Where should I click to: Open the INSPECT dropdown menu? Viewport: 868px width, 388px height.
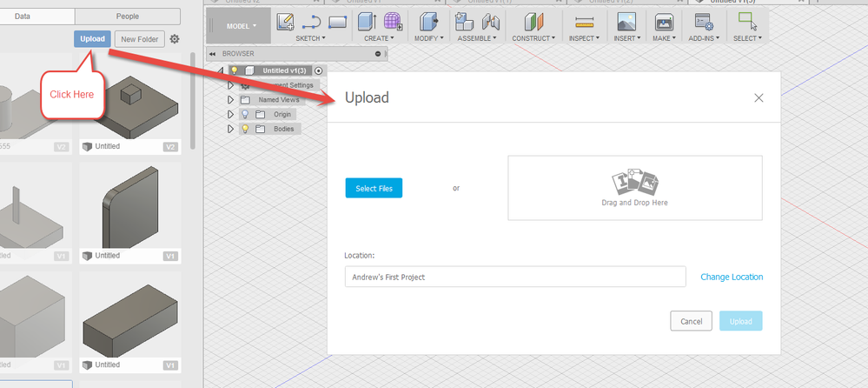tap(584, 38)
